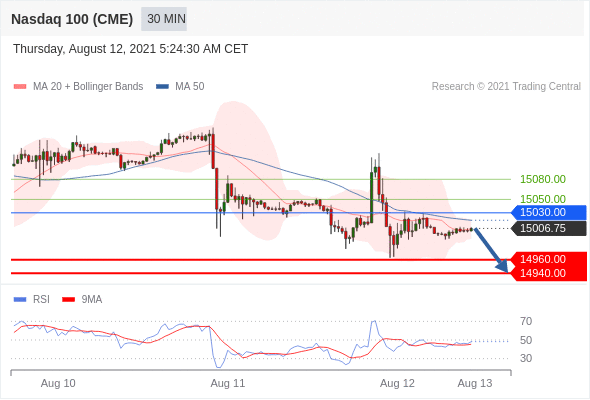The image size is (590, 400).
Task: Click the Aug 13 date axis label
Action: 475,383
